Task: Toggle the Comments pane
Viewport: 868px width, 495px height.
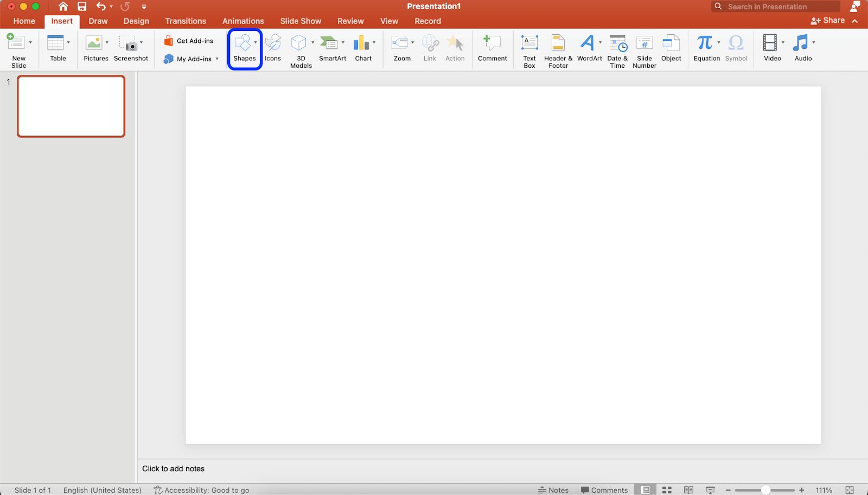Action: point(604,489)
